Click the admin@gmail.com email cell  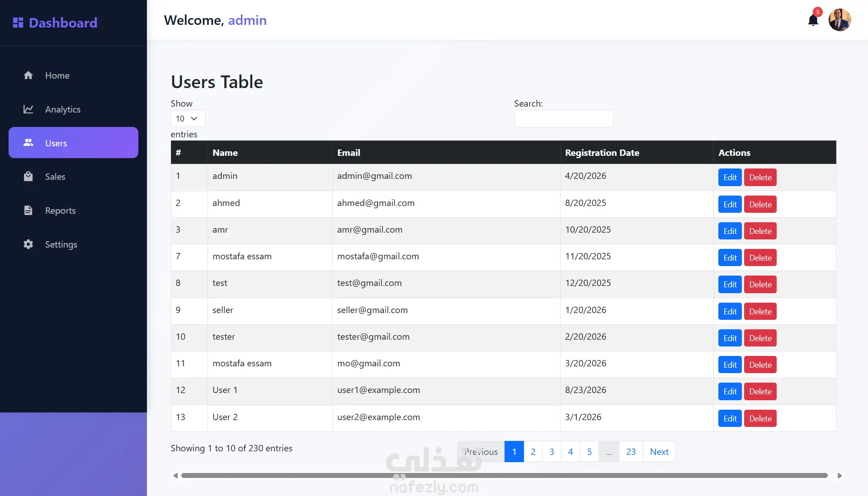click(446, 177)
